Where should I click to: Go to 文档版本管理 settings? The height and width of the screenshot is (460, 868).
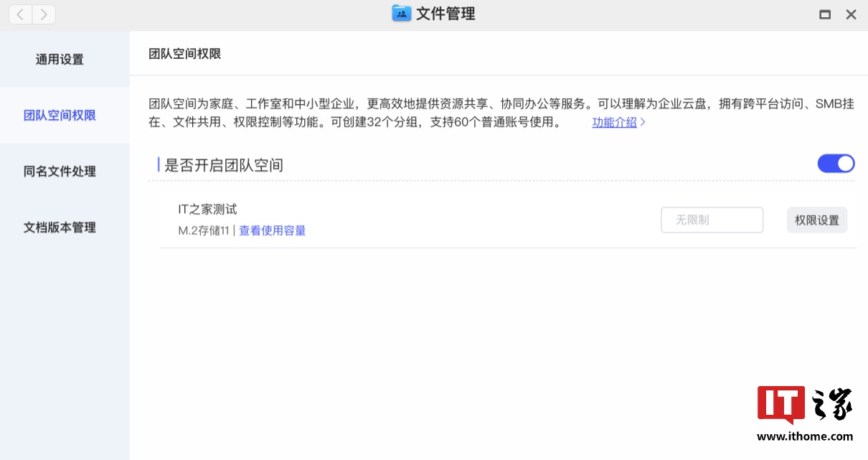[60, 227]
